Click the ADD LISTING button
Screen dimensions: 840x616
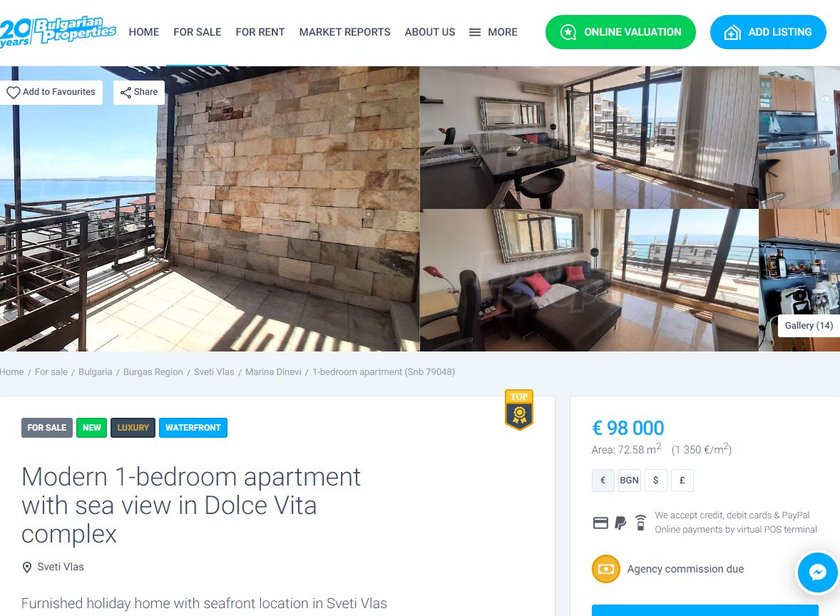click(768, 32)
